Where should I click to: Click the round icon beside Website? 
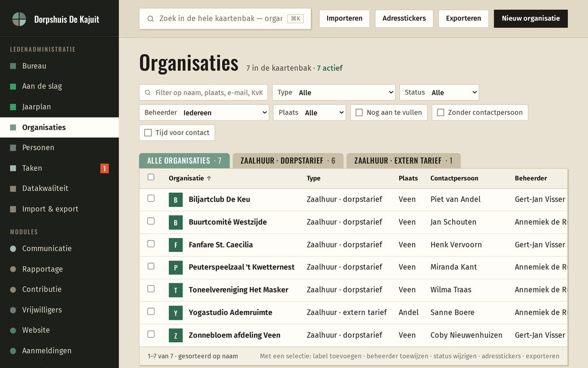point(13,331)
